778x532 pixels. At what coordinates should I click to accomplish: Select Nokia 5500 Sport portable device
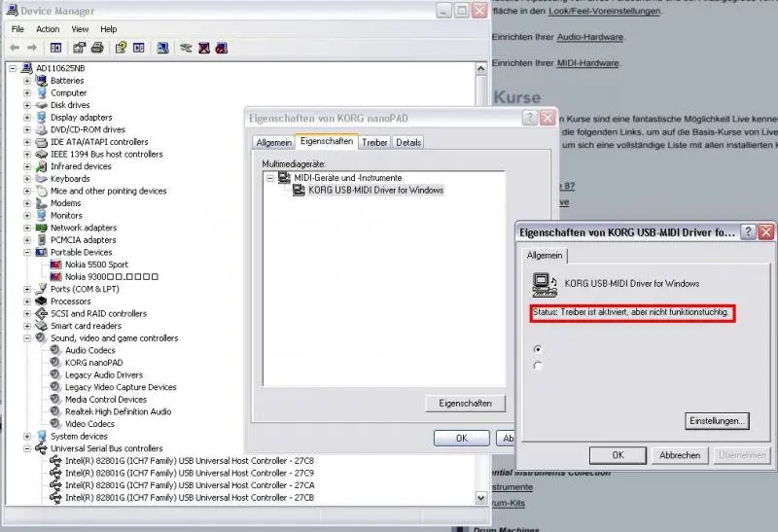[95, 265]
